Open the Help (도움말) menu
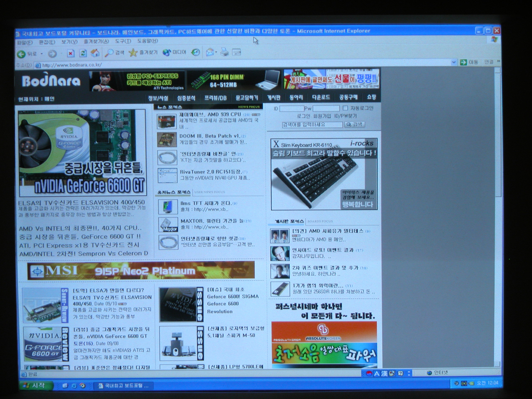Viewport: 532px width, 399px height. click(x=147, y=41)
